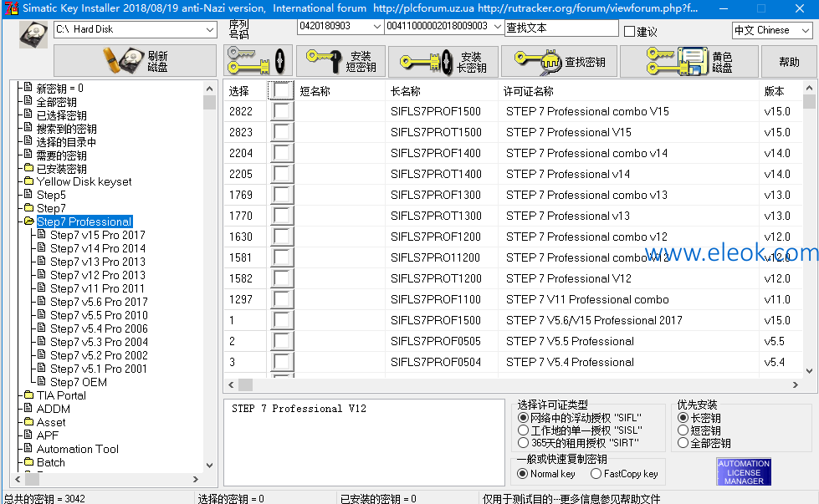
Task: Open the TIA Portal folder
Action: 61,395
